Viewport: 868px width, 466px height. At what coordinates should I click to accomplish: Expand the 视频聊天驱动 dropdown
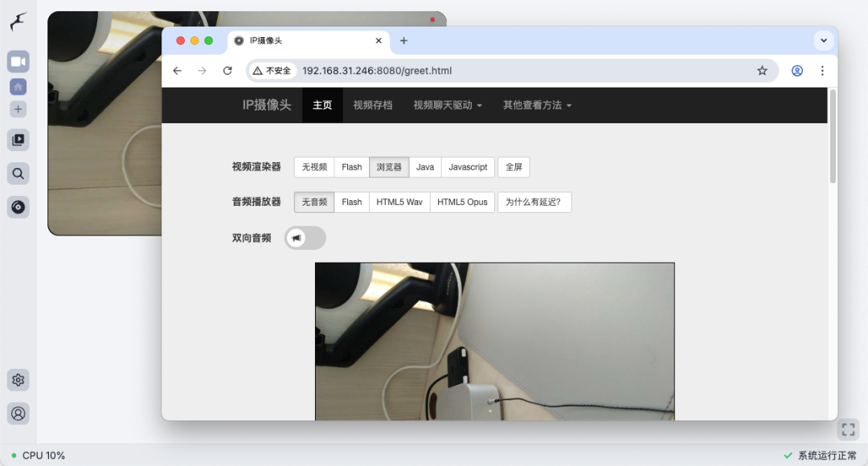pyautogui.click(x=446, y=105)
